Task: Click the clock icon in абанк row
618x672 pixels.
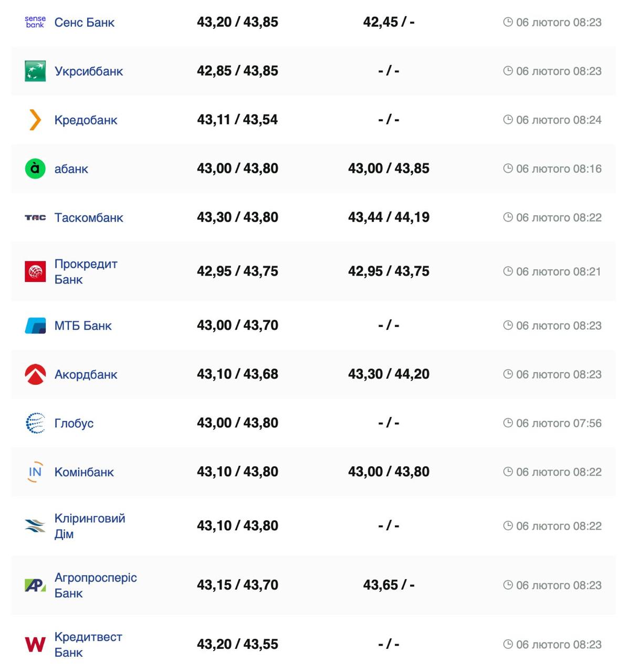Action: coord(508,169)
